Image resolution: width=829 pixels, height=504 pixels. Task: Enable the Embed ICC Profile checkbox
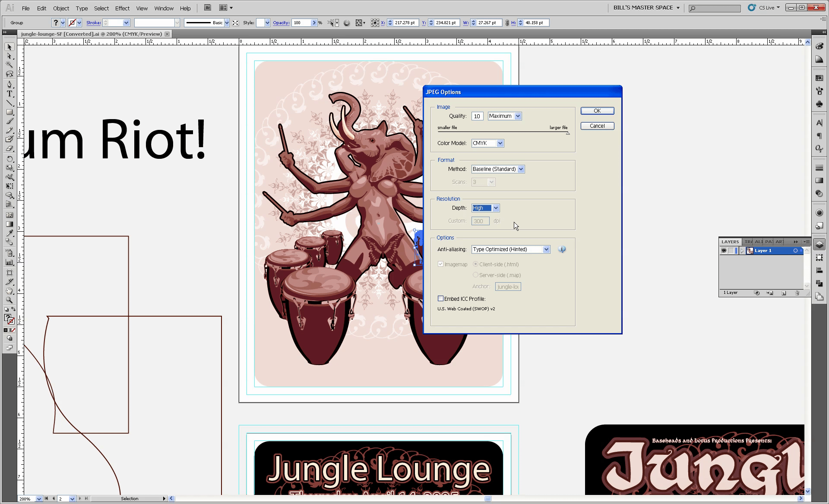440,299
